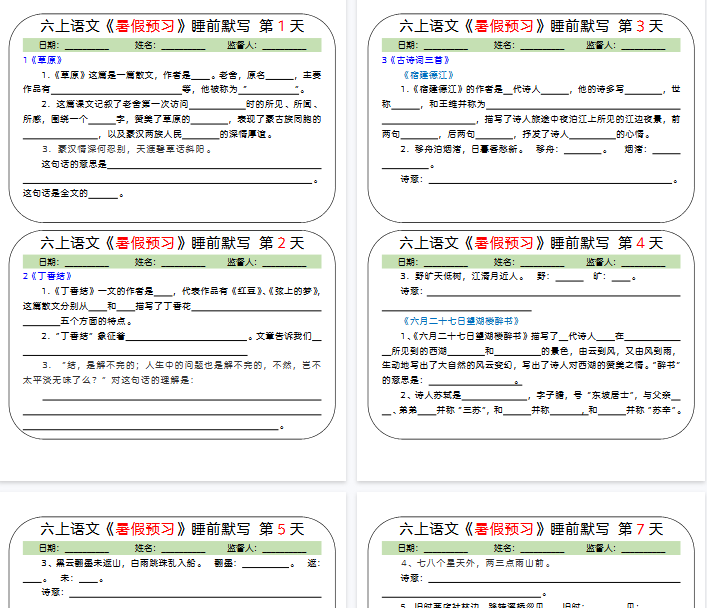Click the verse 移舟泊烟渚，日暮客愁新
707x608 pixels.
pyautogui.click(x=469, y=149)
